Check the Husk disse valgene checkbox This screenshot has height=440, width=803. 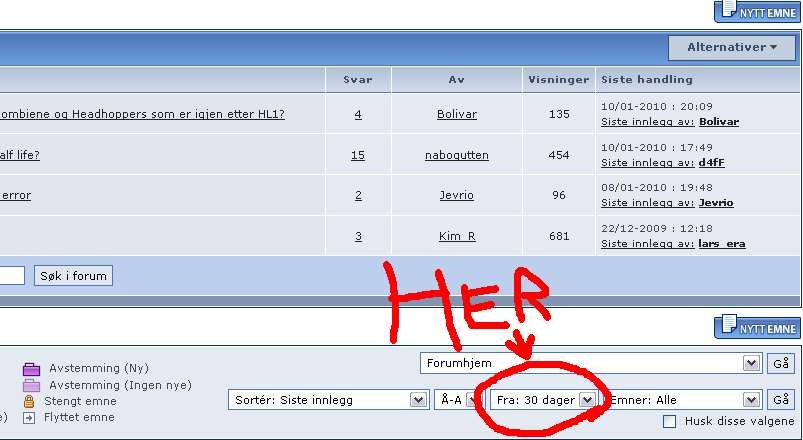coord(669,421)
